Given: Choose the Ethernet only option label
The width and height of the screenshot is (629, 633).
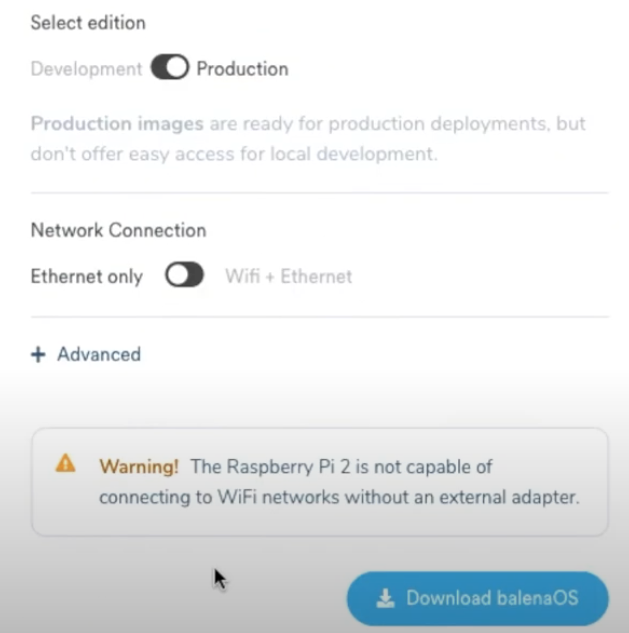Looking at the screenshot, I should pos(87,277).
